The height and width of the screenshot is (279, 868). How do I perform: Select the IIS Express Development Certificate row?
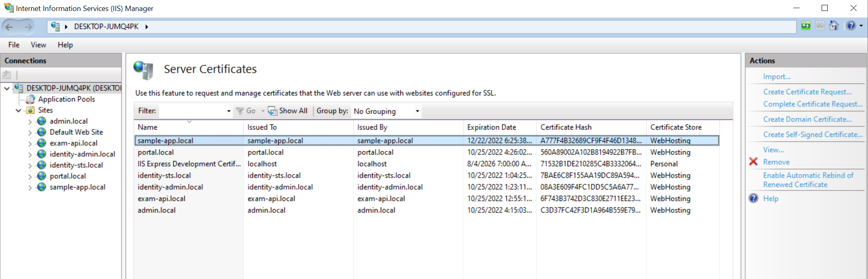(189, 164)
